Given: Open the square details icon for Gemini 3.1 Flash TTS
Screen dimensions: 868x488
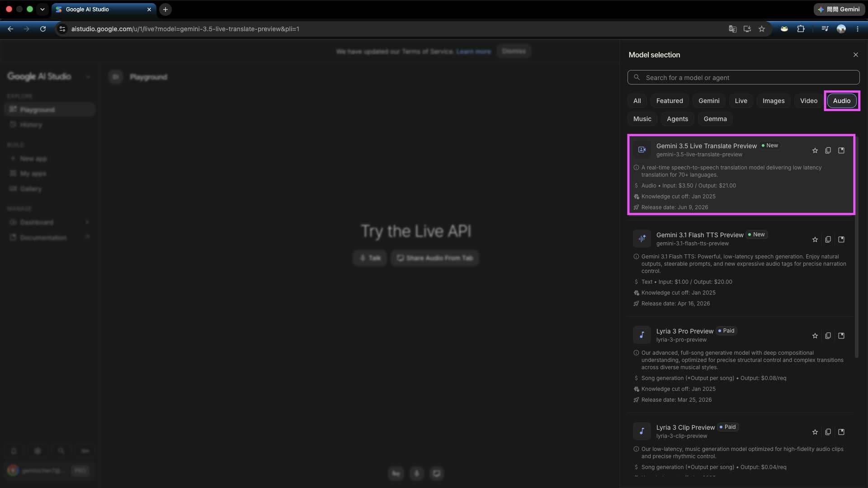Looking at the screenshot, I should 841,239.
